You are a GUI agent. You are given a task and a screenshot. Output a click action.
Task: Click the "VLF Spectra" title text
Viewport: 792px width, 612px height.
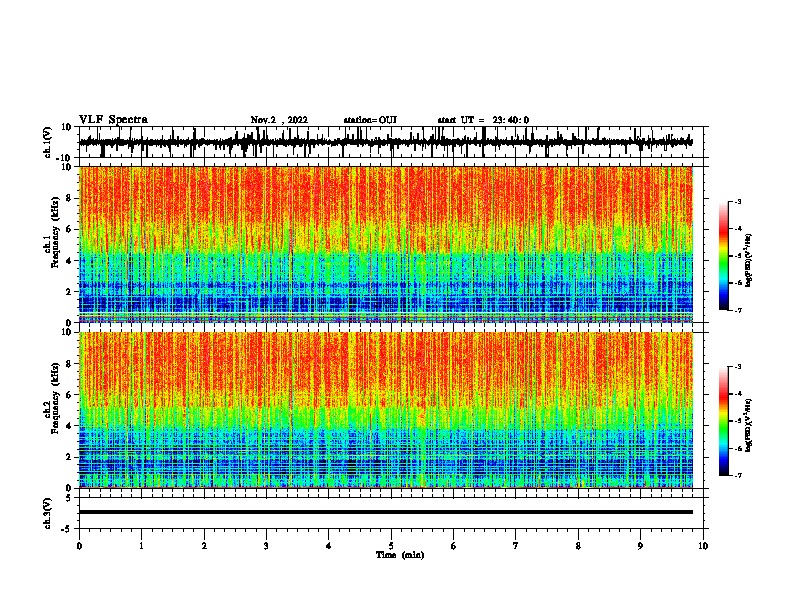(x=113, y=120)
